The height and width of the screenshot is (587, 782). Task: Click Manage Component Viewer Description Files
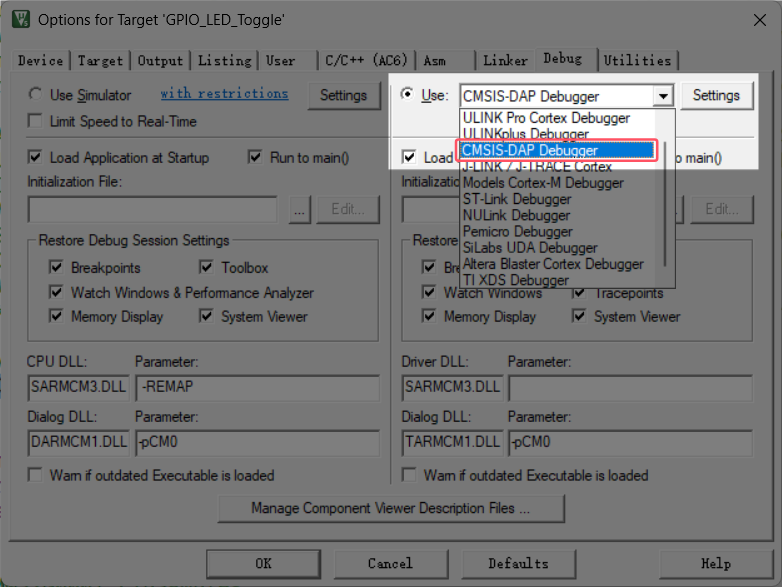pos(390,508)
